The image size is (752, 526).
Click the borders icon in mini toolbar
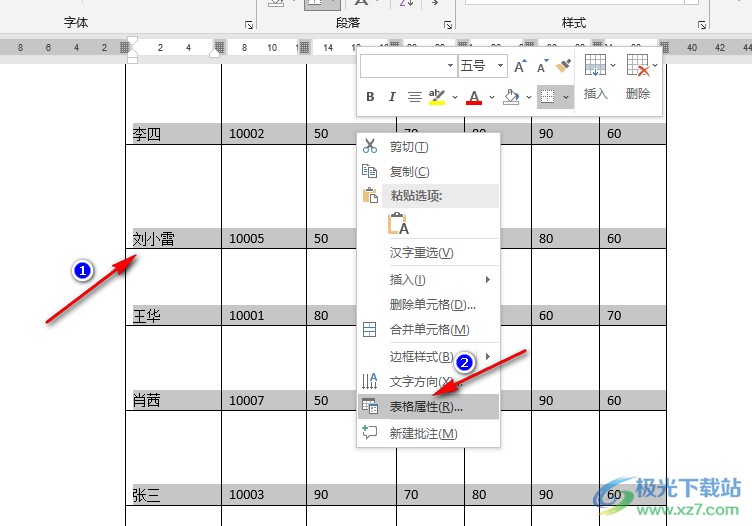(548, 97)
